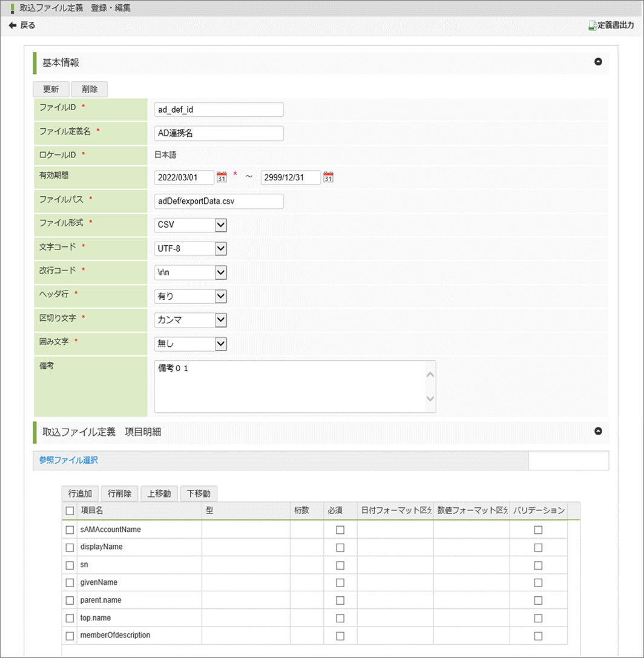Open the calendar picker next to 2999/12/31
Viewport: 644px width, 658px height.
(327, 177)
